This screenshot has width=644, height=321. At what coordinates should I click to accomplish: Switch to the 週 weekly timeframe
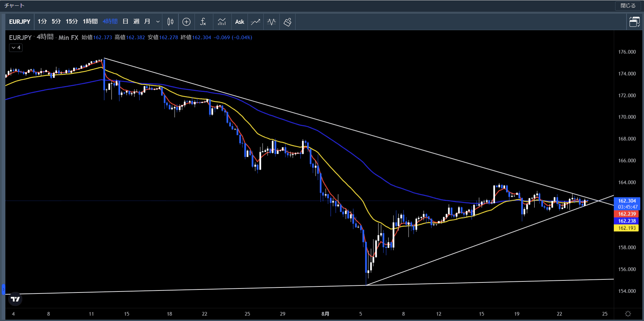[136, 22]
